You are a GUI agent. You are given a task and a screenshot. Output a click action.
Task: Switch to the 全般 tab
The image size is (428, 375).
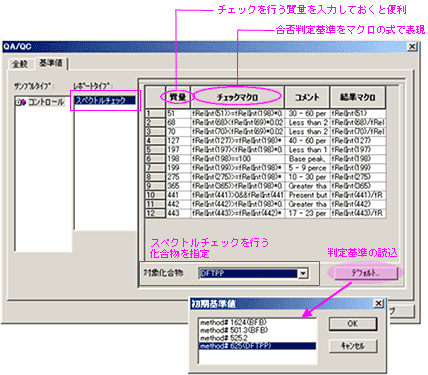[x=21, y=64]
